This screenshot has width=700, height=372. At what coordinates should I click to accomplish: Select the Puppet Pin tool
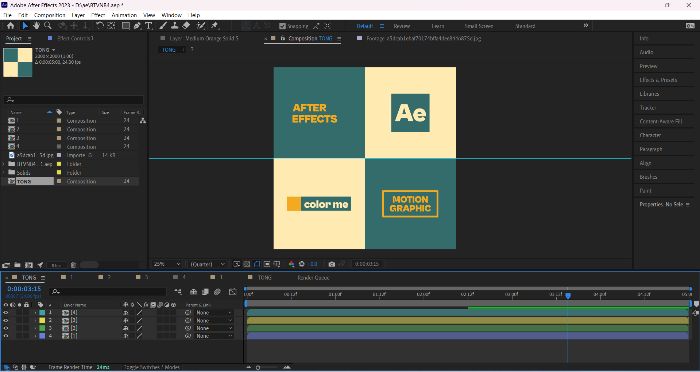214,26
